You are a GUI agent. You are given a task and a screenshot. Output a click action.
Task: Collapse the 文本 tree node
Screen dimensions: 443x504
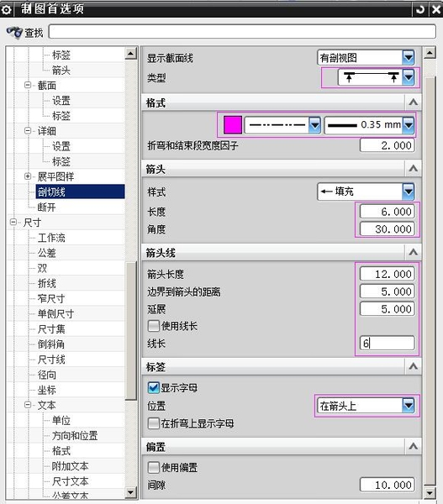coord(28,405)
